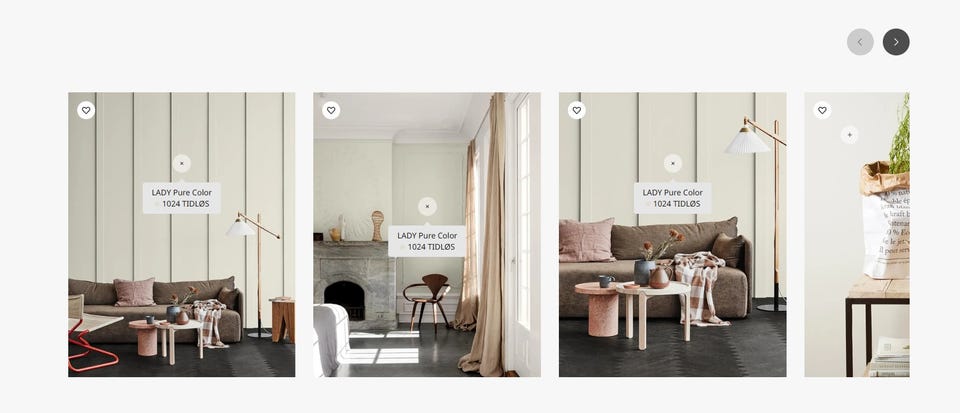Go to previous carousel slide

point(860,42)
